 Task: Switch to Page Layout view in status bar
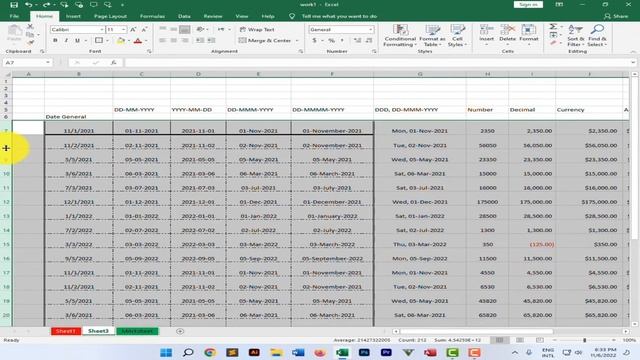click(x=520, y=340)
